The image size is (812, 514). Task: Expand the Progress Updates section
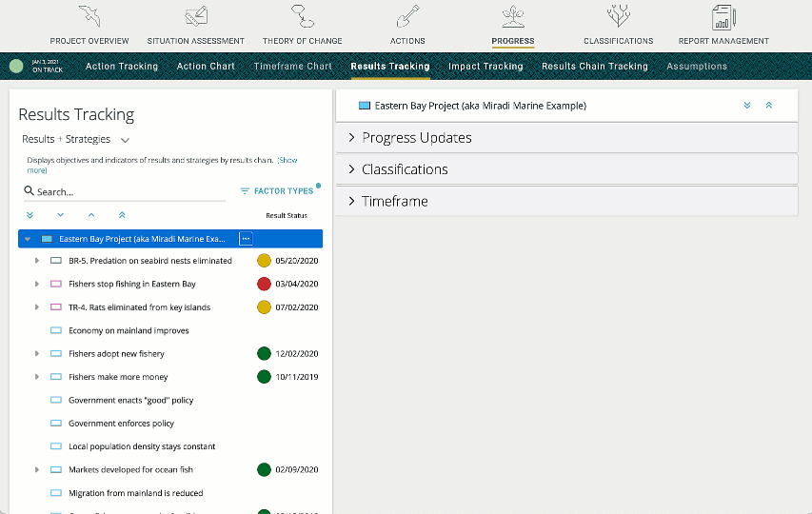pos(351,138)
